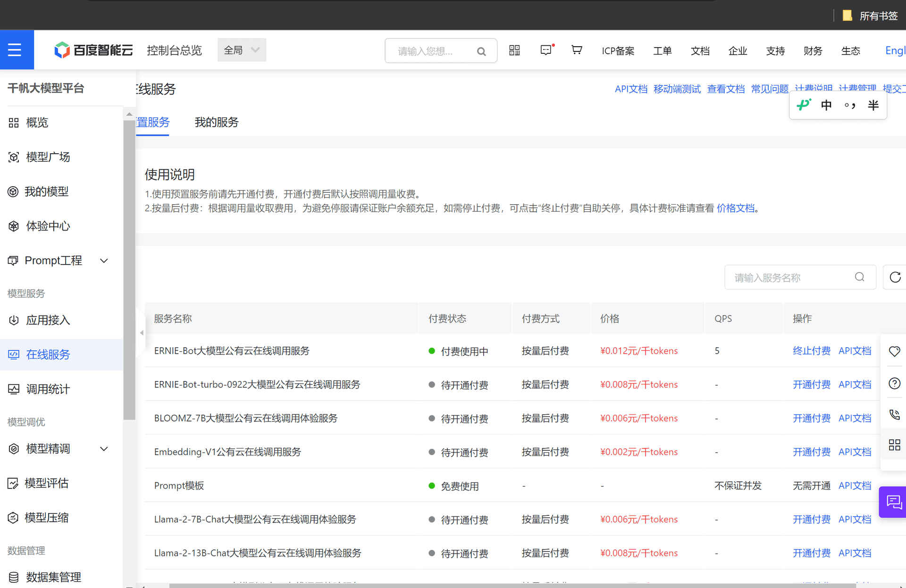Image resolution: width=906 pixels, height=588 pixels.
Task: Click the 数据集管理 sidebar icon
Action: coord(14,577)
